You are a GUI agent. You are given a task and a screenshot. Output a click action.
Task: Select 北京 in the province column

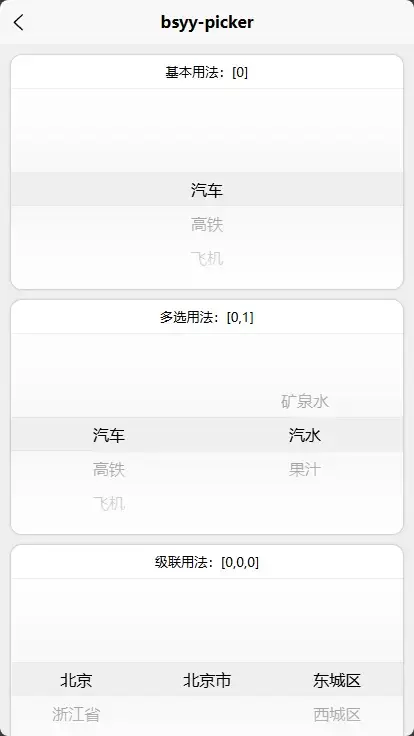pos(76,680)
